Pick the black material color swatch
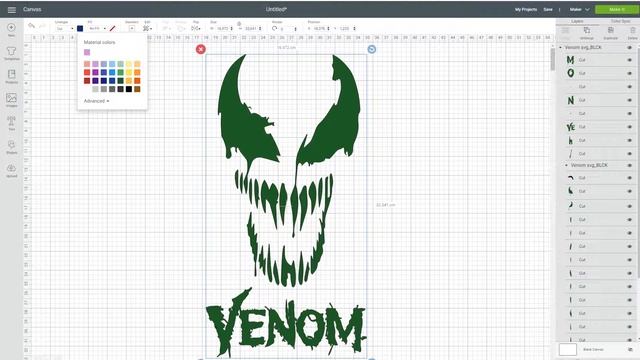Viewport: 640px width, 360px height. tap(129, 89)
